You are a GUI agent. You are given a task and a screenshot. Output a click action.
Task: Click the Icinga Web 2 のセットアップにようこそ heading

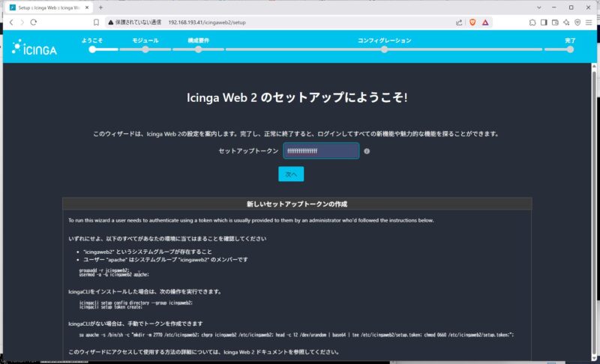pyautogui.click(x=297, y=97)
